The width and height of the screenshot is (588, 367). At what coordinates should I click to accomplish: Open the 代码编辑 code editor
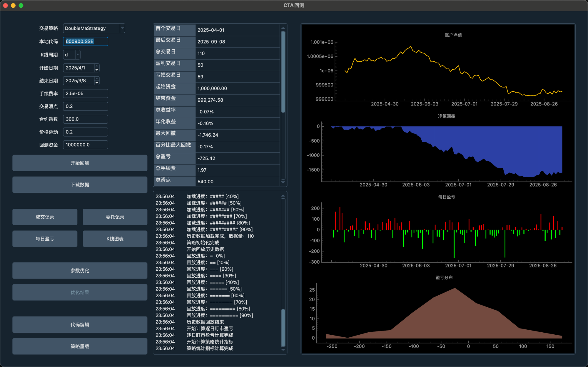(80, 324)
